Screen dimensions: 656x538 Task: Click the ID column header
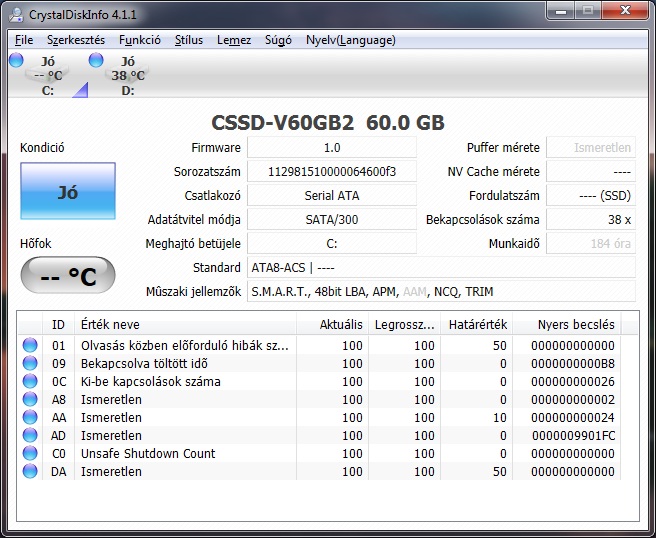58,324
